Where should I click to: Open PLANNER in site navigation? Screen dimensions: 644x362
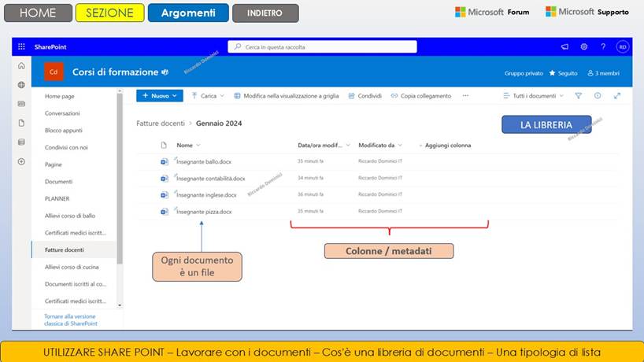[x=57, y=198]
